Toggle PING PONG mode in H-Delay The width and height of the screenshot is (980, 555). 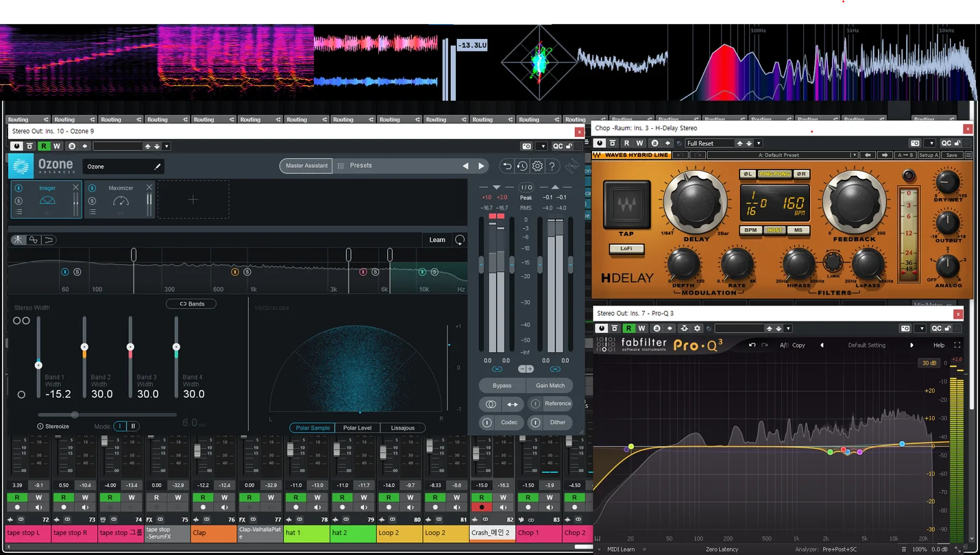click(x=774, y=174)
